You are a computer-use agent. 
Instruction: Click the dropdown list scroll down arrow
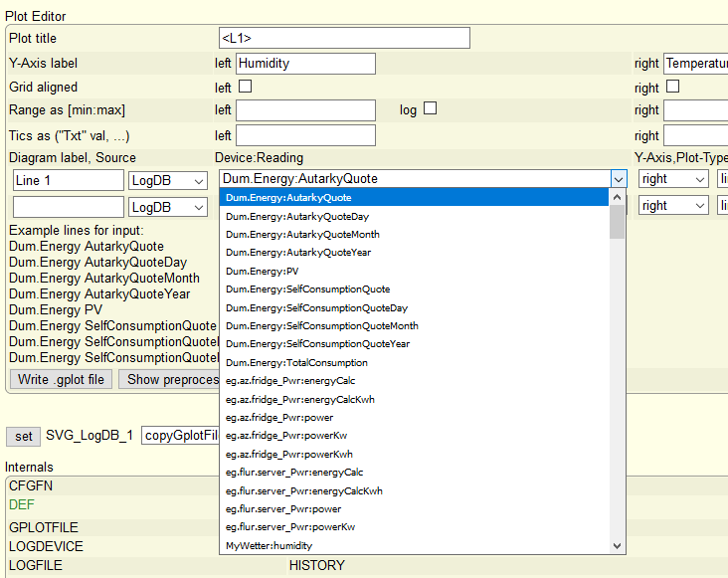[617, 546]
